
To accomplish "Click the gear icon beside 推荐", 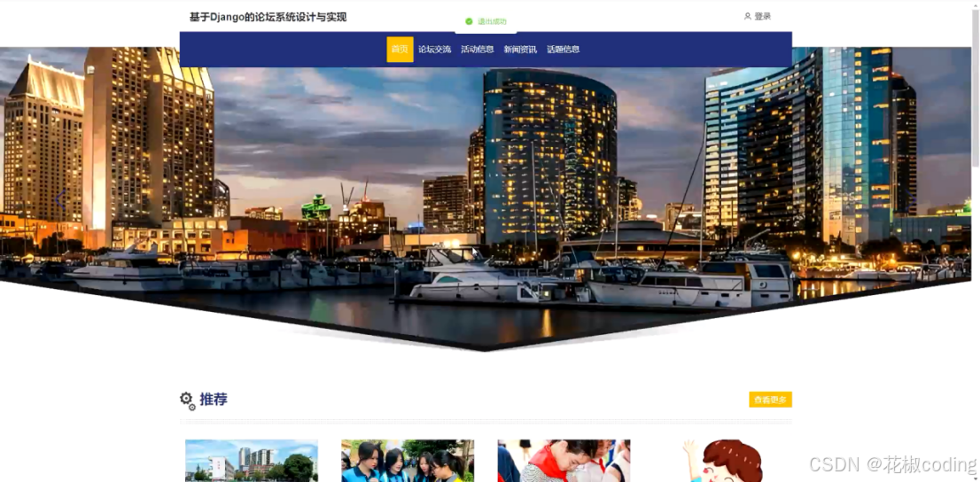I will [188, 400].
